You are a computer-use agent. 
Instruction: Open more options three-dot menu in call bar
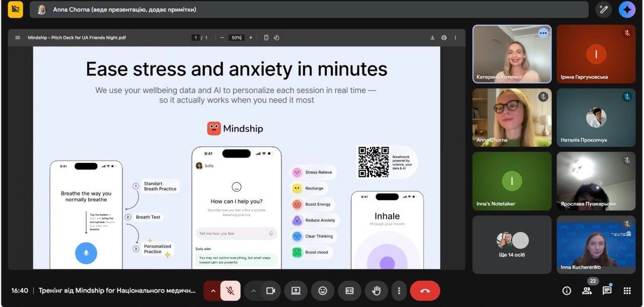pos(399,290)
